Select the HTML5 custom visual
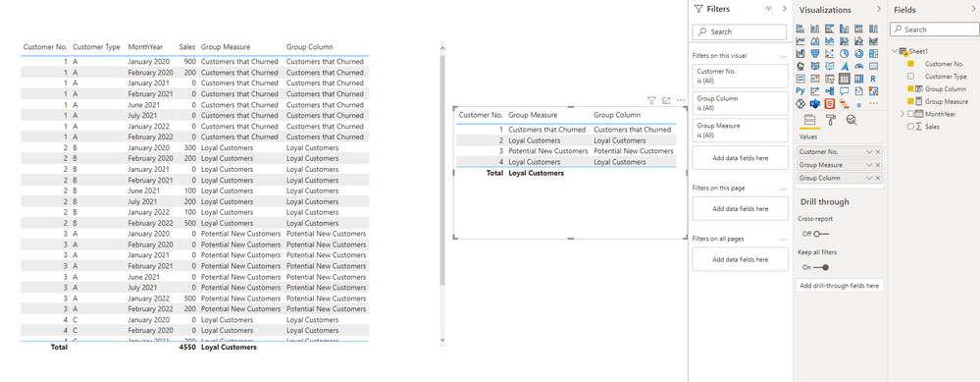The height and width of the screenshot is (382, 980). pos(829,103)
